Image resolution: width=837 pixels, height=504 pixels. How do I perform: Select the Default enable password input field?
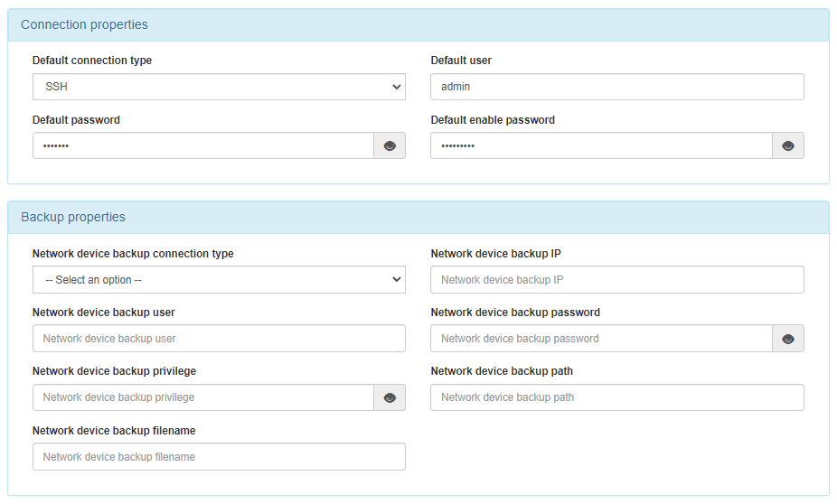click(601, 145)
